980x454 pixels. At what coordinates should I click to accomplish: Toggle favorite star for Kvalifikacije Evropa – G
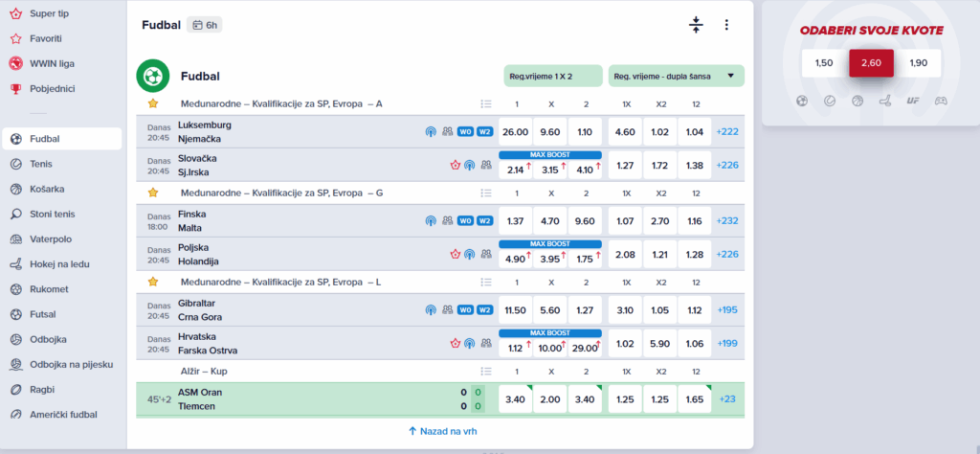click(152, 193)
